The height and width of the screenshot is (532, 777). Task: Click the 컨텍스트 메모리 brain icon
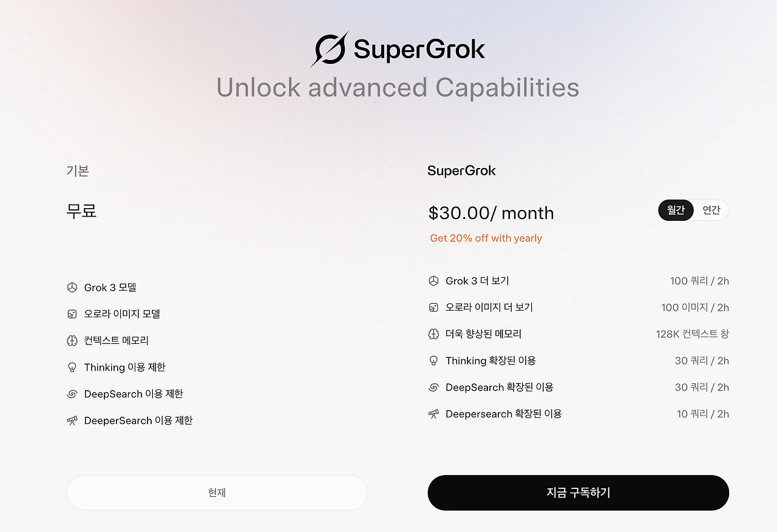tap(72, 340)
